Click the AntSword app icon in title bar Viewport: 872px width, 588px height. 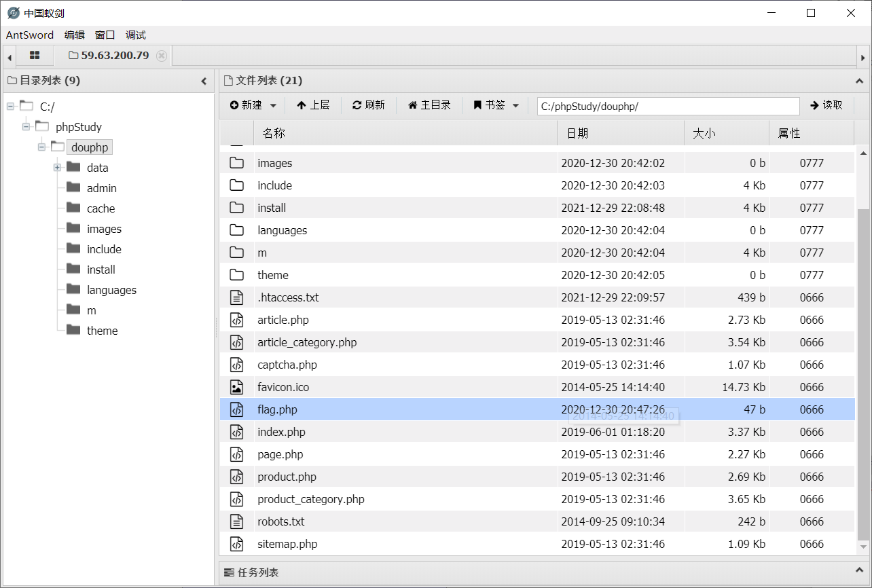coord(13,13)
